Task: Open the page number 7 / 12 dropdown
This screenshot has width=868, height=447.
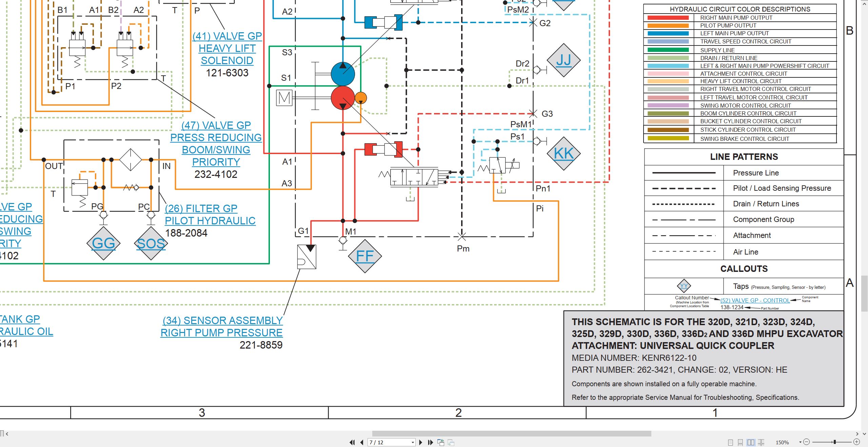Action: pos(413,442)
